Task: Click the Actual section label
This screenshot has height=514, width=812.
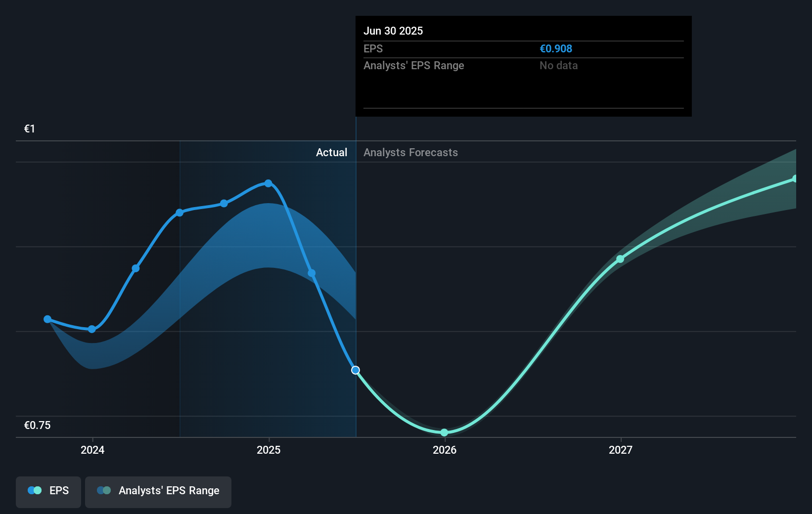Action: pos(331,153)
